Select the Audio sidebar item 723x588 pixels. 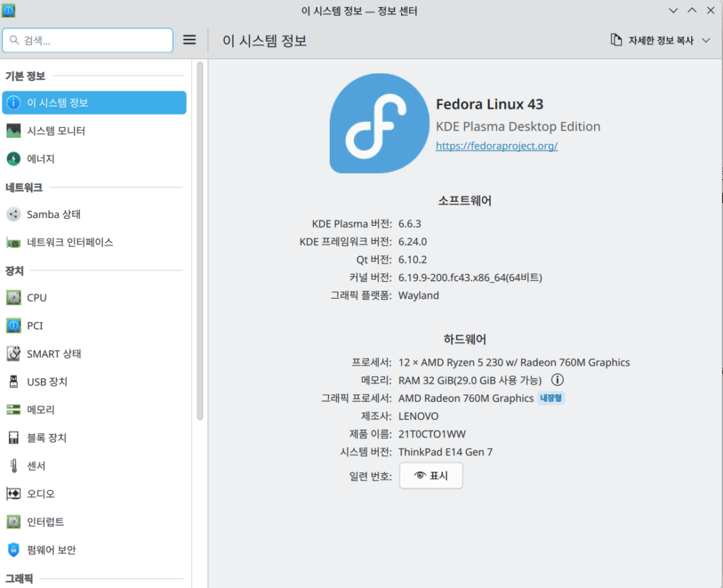[x=40, y=493]
